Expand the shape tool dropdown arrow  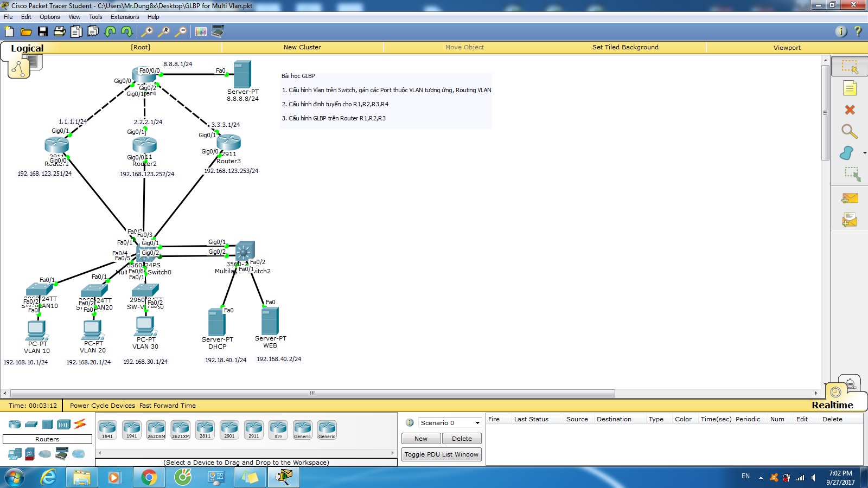[x=864, y=153]
